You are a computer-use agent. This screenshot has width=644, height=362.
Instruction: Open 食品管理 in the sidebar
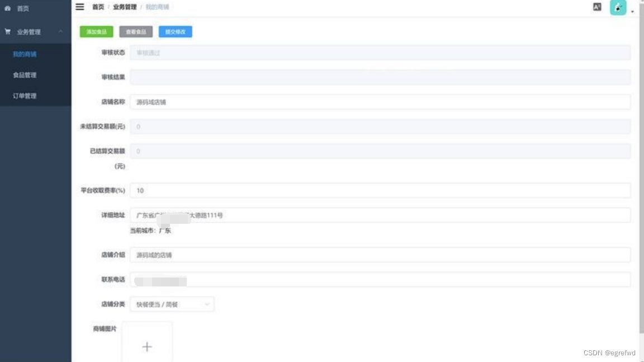25,75
